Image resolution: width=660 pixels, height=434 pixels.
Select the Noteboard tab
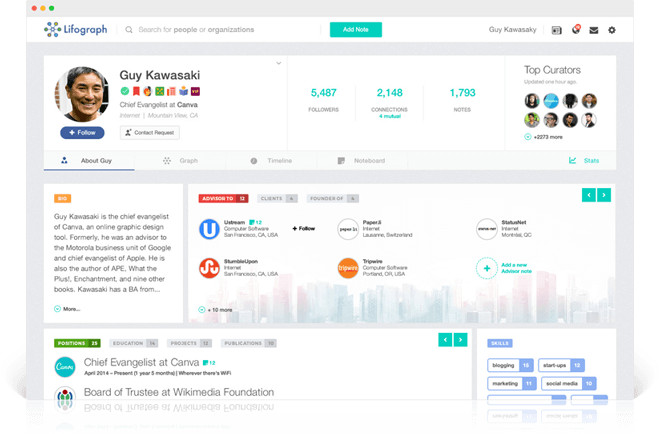tap(362, 160)
